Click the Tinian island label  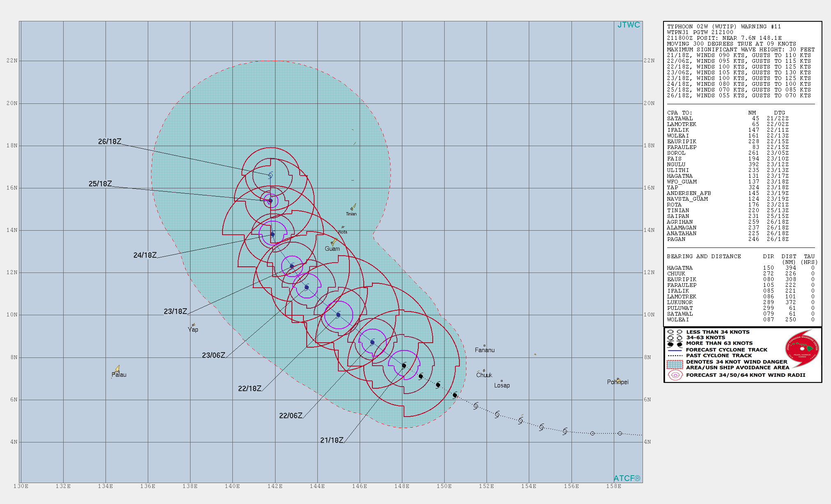[x=351, y=214]
